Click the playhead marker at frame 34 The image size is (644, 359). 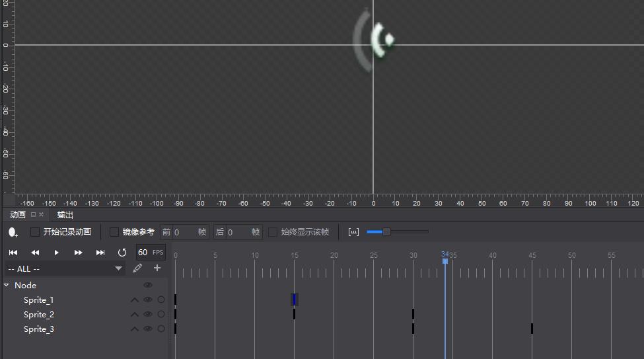point(445,260)
